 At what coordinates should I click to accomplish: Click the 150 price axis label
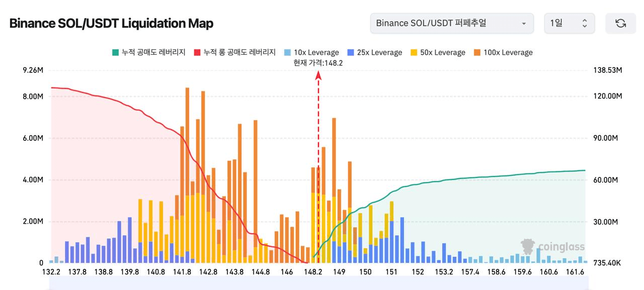tap(365, 272)
